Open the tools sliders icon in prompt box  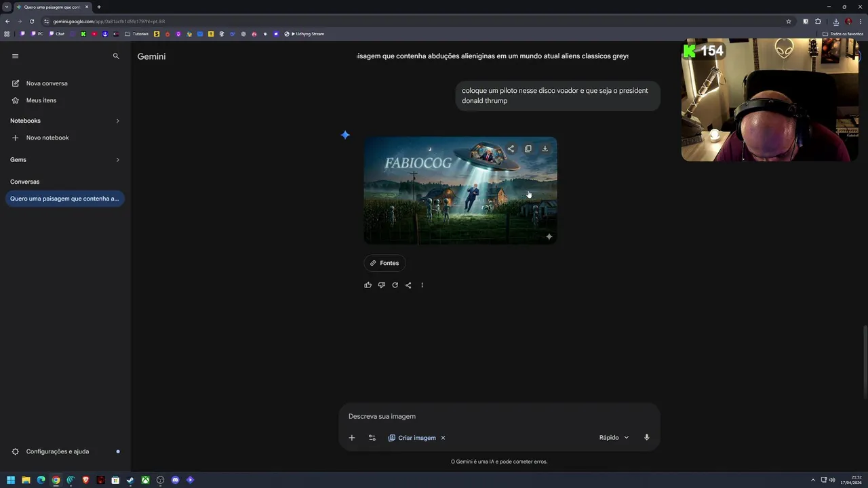(x=372, y=438)
